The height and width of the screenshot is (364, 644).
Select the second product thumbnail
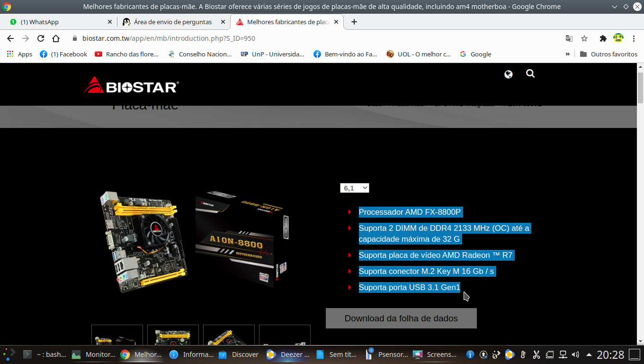tap(173, 335)
